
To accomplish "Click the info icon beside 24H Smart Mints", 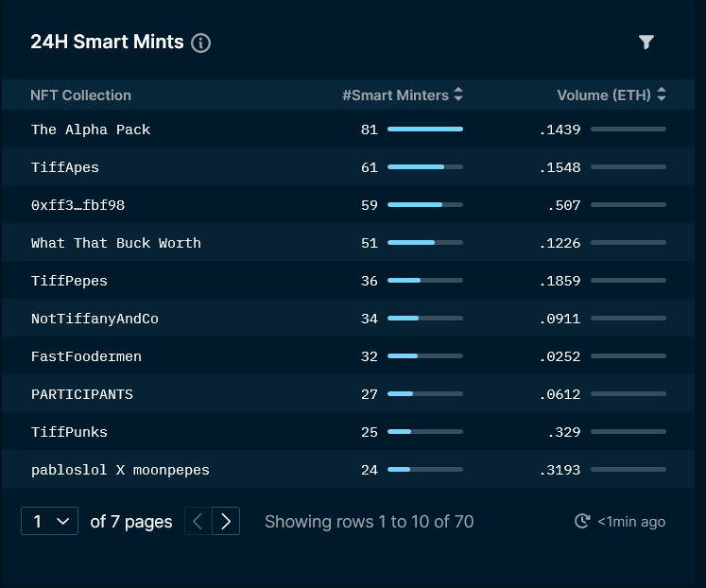I will click(200, 43).
